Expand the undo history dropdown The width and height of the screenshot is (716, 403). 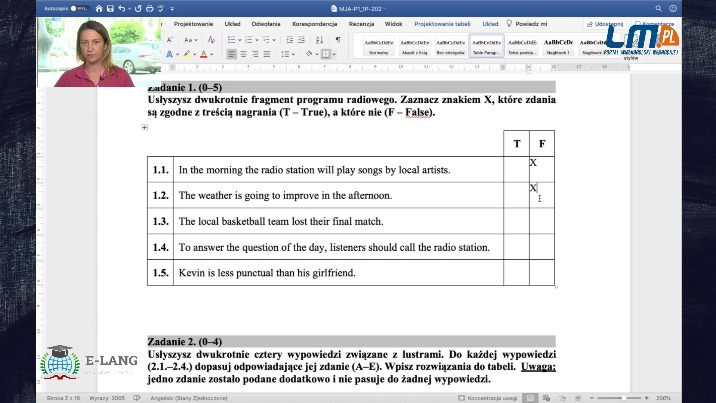click(129, 9)
